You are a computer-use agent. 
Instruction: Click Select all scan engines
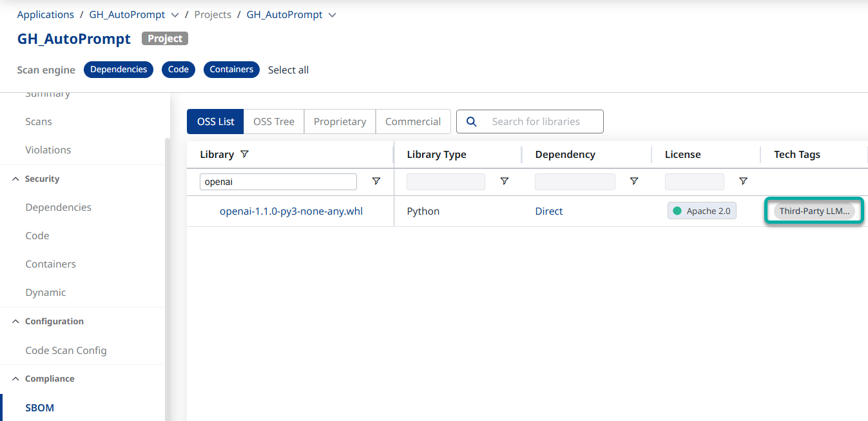[x=288, y=70]
